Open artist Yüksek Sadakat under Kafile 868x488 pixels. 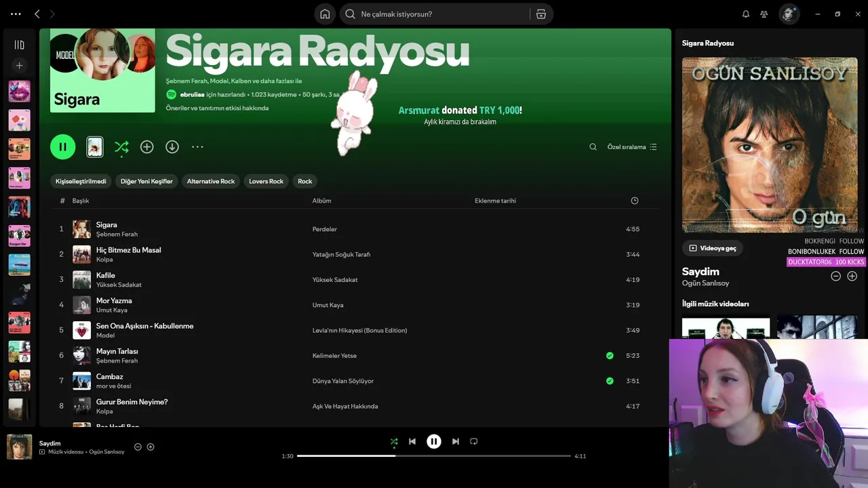click(119, 285)
